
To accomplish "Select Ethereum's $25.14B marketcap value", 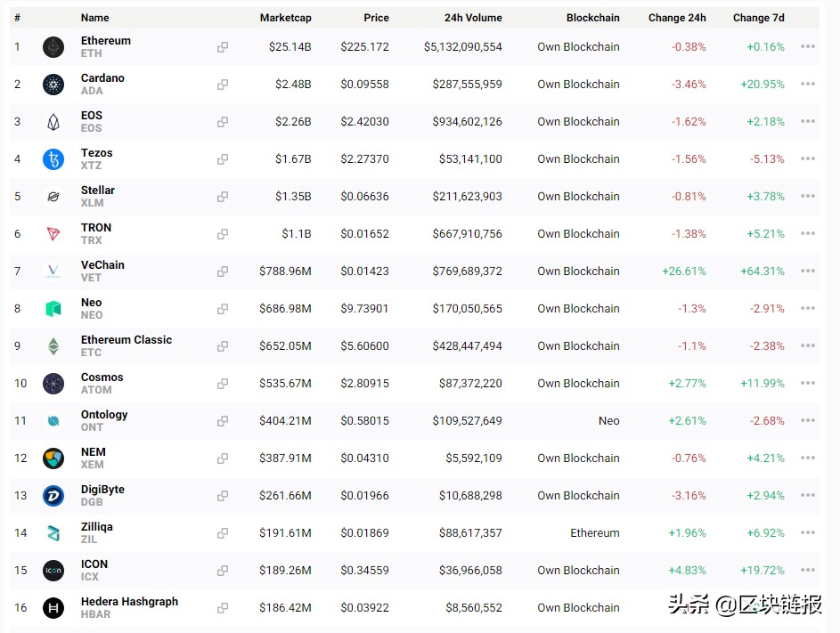I will tap(290, 47).
